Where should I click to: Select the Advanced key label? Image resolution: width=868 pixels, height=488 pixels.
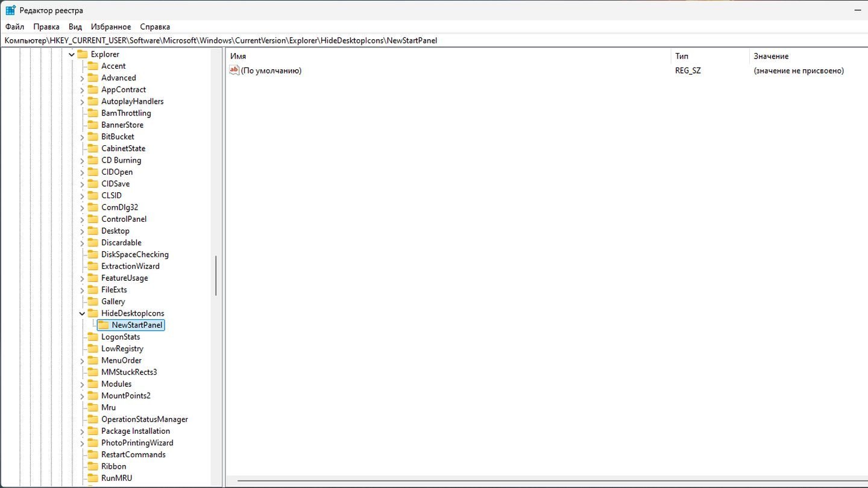tap(119, 78)
